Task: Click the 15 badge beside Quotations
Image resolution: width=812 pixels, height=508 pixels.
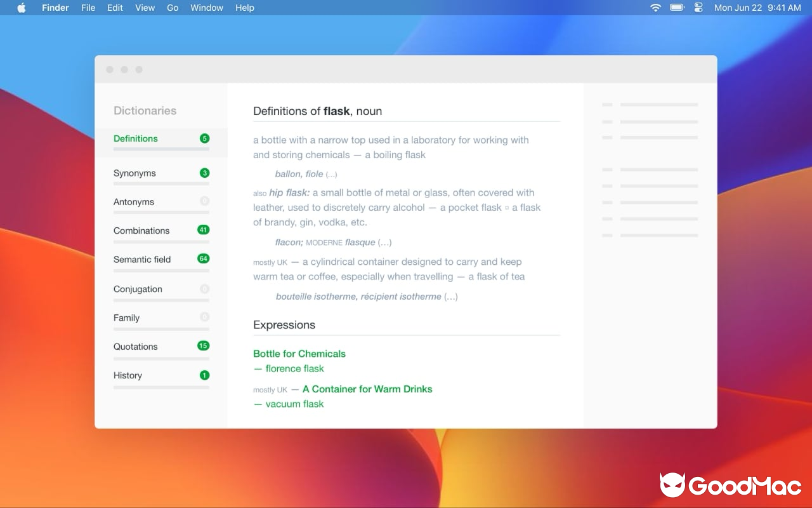Action: 203,346
